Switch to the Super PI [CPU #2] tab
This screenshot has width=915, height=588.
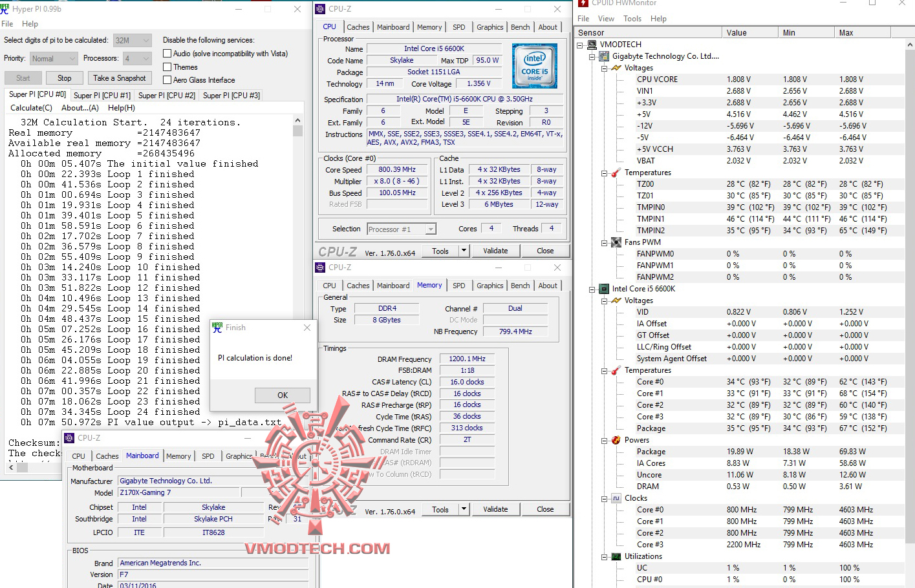coord(166,95)
